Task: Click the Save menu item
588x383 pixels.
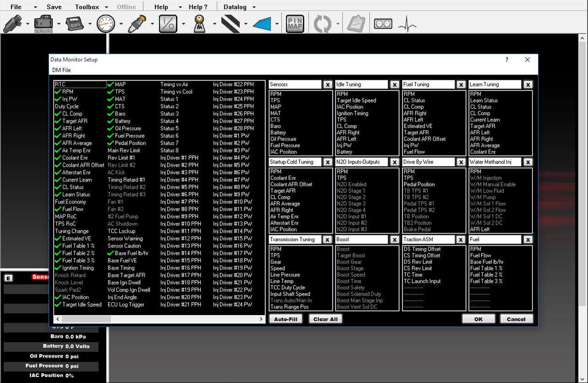Action: click(54, 7)
